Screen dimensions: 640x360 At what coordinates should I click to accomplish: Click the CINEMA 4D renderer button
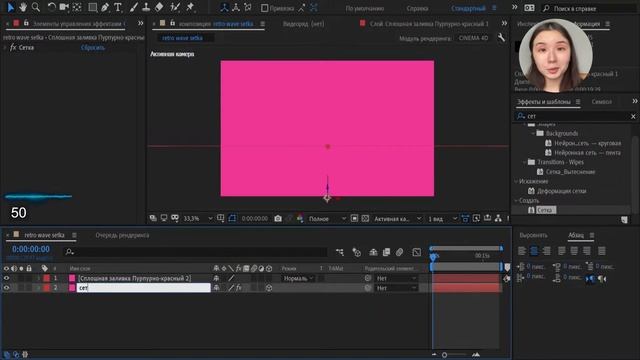(473, 38)
